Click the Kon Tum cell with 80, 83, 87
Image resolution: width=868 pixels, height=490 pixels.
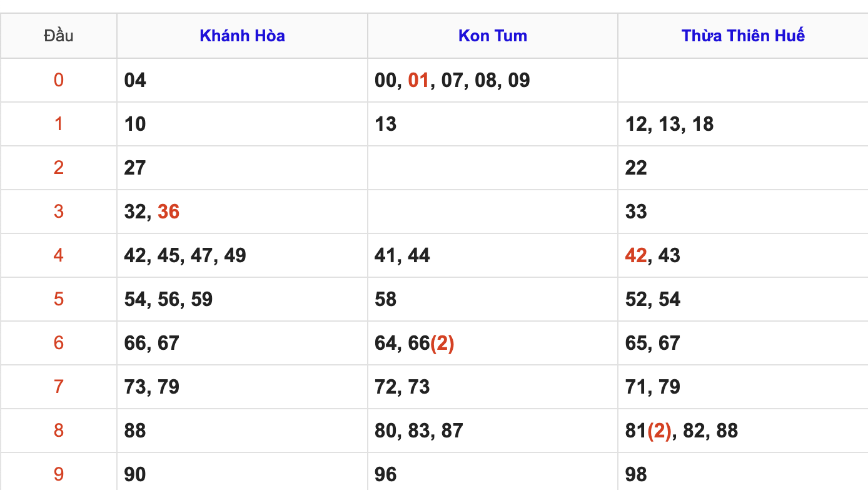coord(493,431)
